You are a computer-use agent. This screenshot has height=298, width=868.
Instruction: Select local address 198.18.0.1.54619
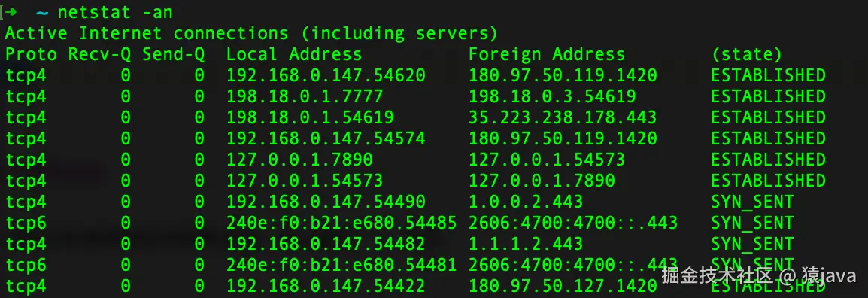(310, 117)
